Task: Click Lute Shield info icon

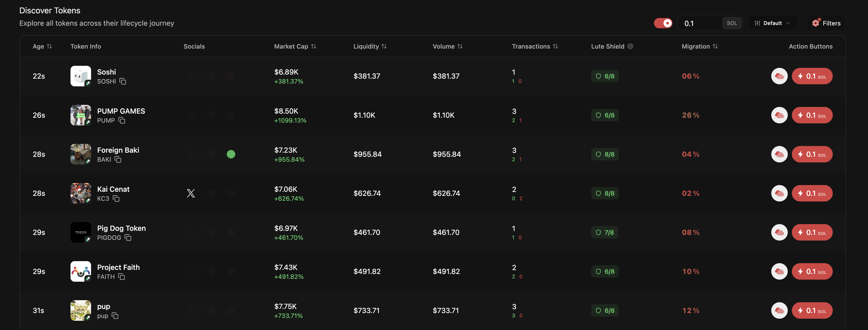Action: coord(630,47)
